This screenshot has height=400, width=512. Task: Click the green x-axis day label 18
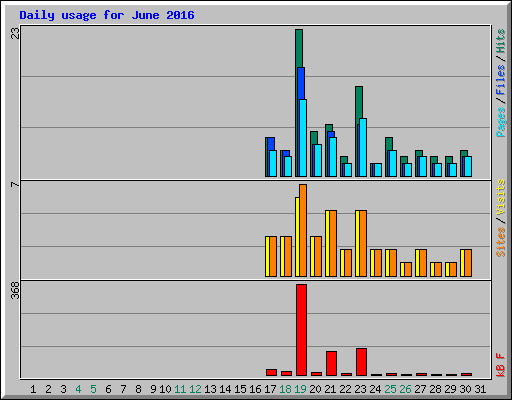coord(285,389)
